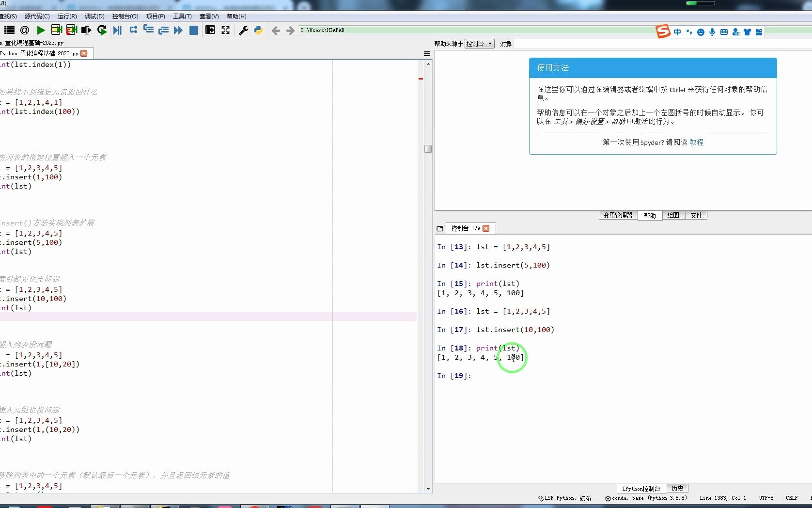
Task: Open 帮助(H) menu
Action: (x=236, y=16)
